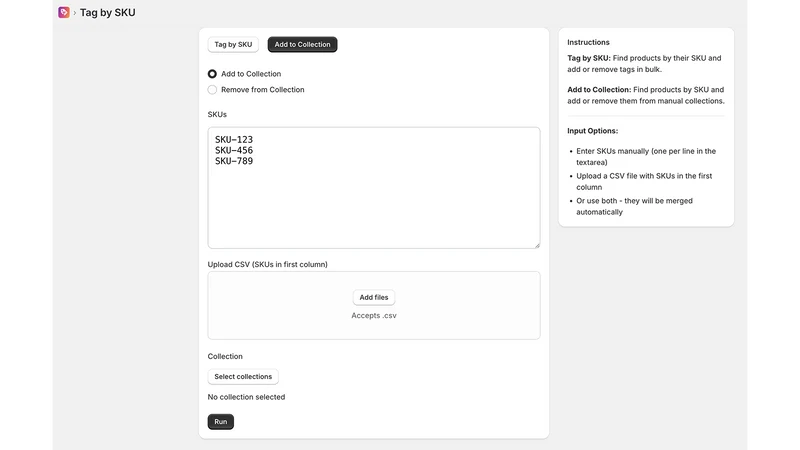
Task: Click 'Upload CSV (SKUs in first column)' label
Action: [x=267, y=264]
